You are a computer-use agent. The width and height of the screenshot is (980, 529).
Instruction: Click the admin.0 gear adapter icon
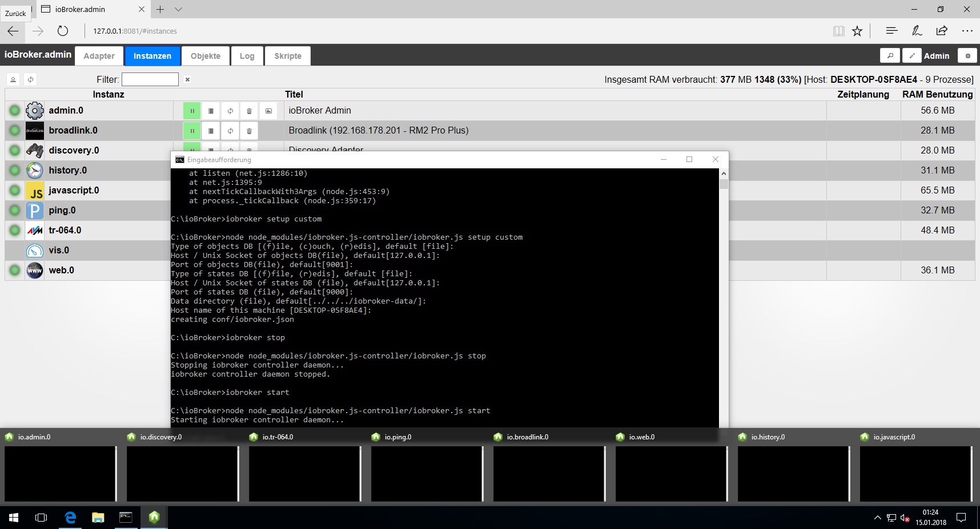tap(35, 111)
